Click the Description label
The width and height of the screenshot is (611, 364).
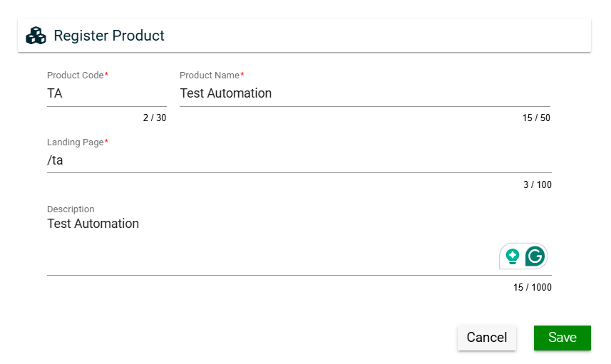71,209
